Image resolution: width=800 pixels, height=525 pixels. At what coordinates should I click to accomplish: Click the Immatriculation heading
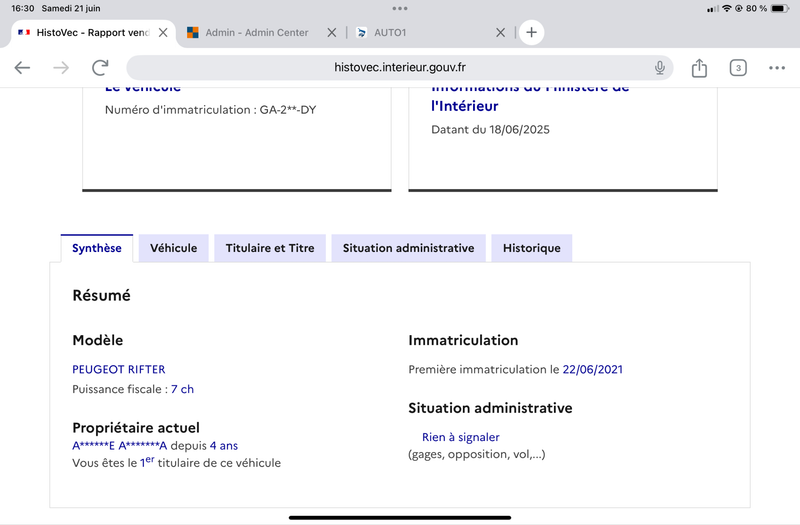463,340
